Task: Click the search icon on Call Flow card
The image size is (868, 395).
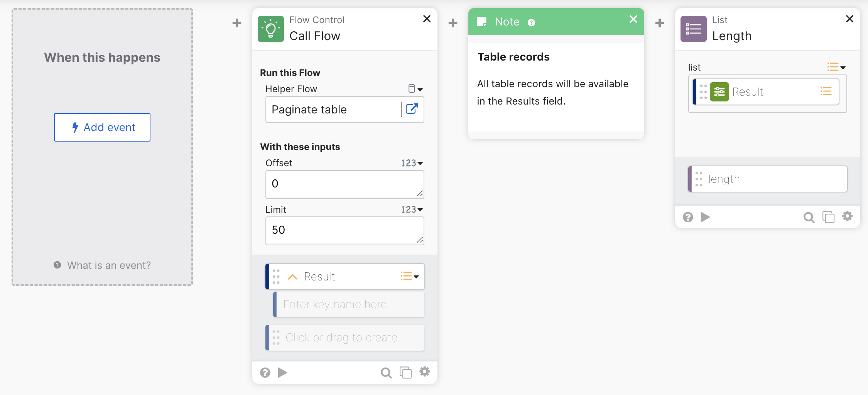Action: pyautogui.click(x=386, y=372)
